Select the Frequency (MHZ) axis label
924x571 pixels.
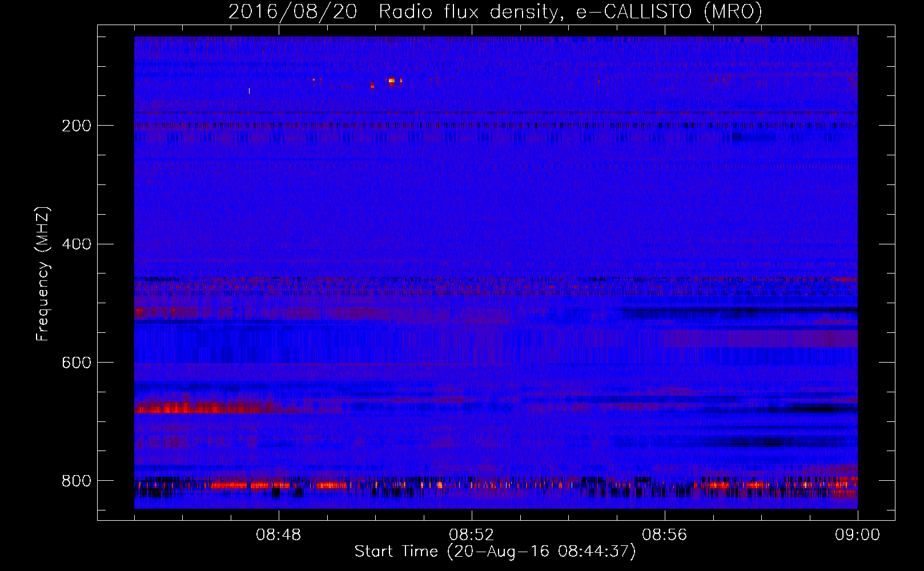(x=43, y=274)
